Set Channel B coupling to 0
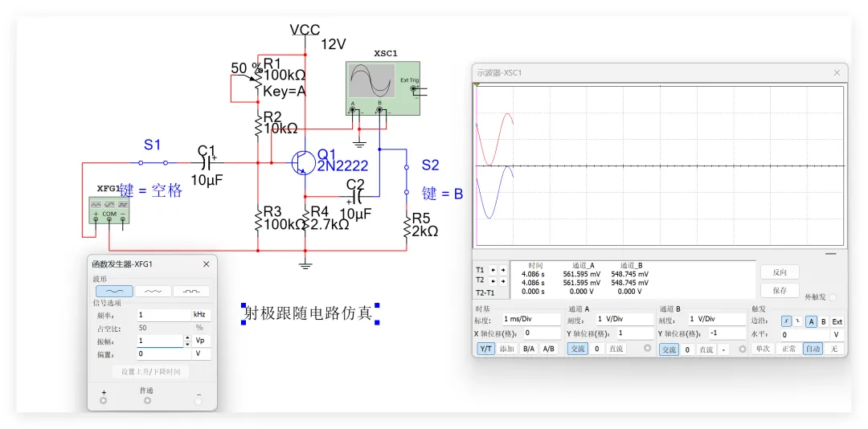 [687, 349]
